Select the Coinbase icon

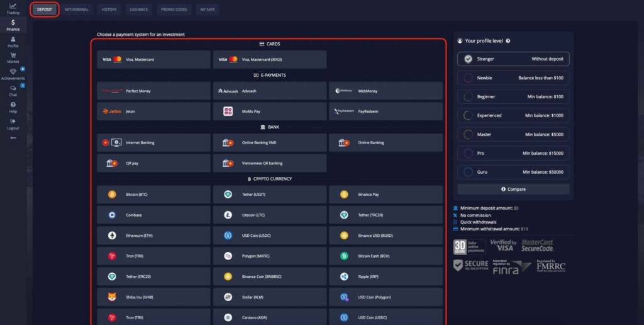tap(112, 215)
